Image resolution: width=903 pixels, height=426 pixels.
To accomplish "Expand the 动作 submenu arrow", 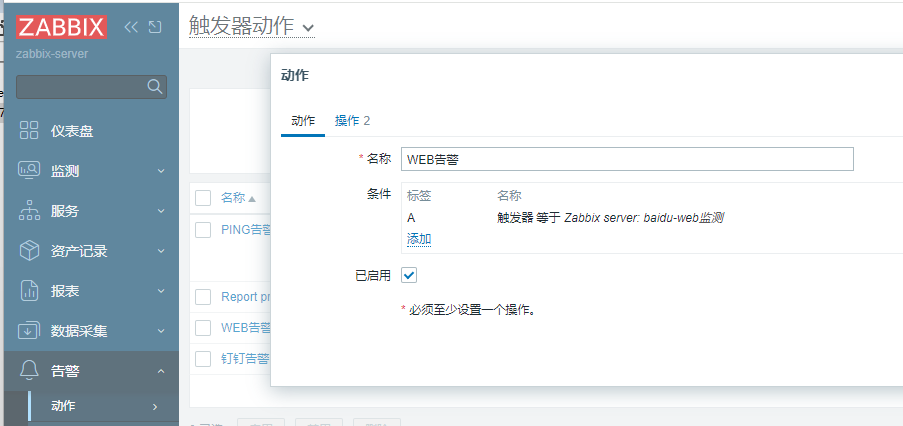I will click(155, 406).
